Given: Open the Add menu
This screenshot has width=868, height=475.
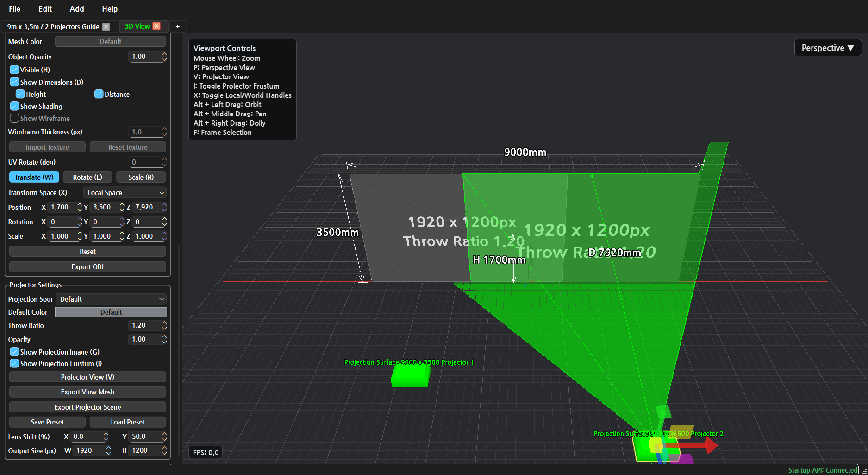Looking at the screenshot, I should (77, 9).
